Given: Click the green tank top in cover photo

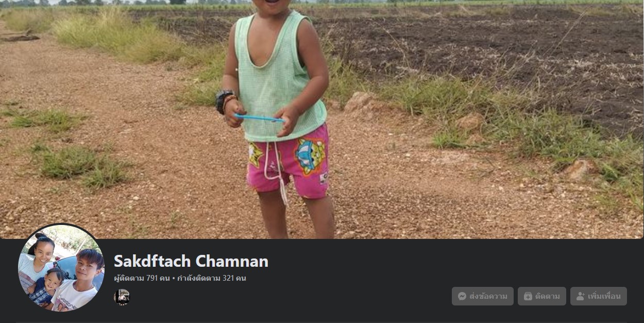Looking at the screenshot, I should [280, 76].
